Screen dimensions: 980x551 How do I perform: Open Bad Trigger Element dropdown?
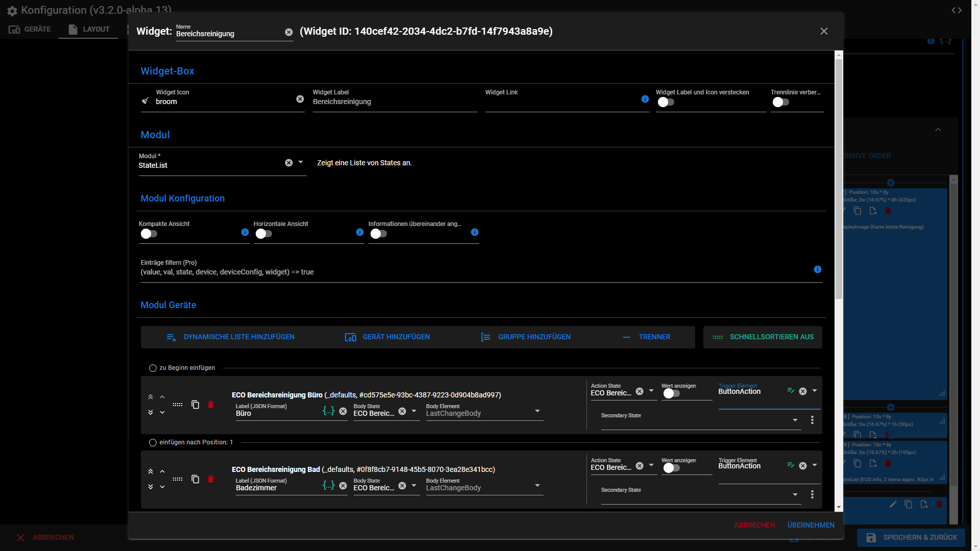(x=815, y=465)
